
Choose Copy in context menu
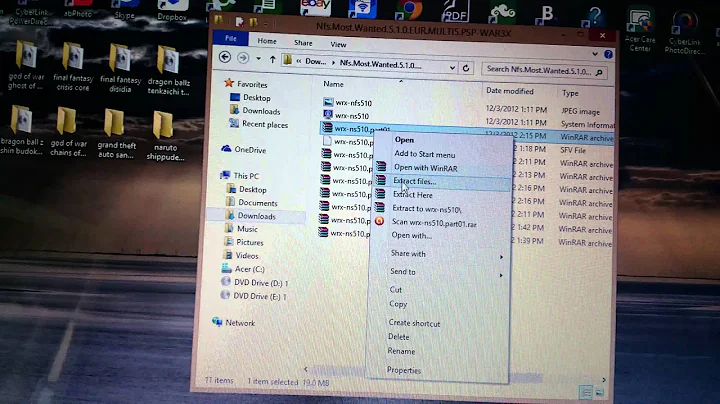(398, 304)
